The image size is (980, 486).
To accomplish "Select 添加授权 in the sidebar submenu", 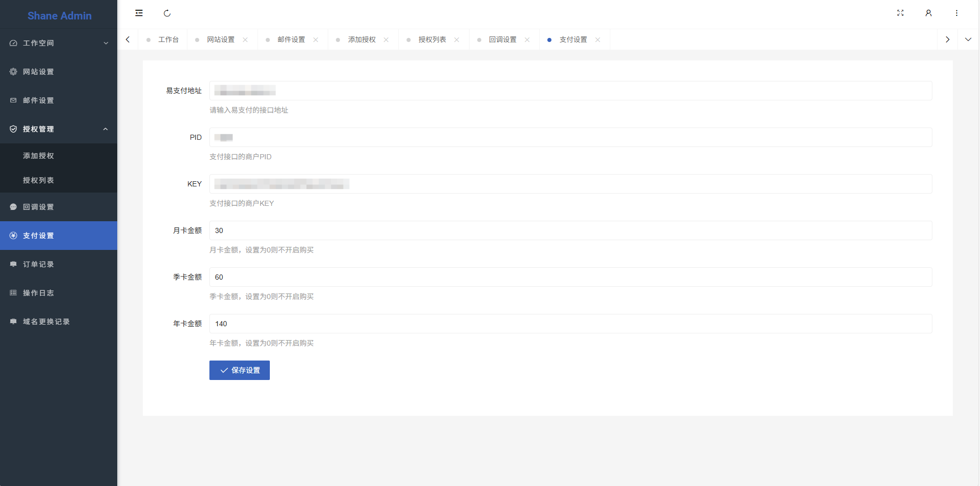I will click(x=38, y=156).
